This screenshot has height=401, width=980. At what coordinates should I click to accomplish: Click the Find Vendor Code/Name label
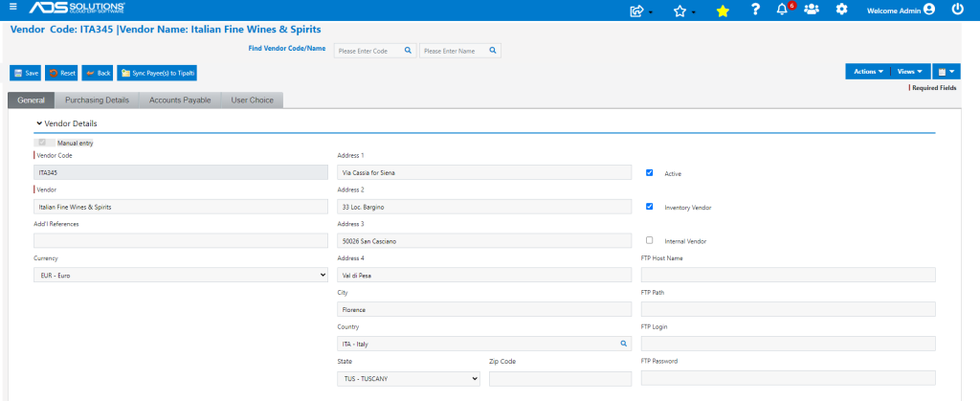287,48
